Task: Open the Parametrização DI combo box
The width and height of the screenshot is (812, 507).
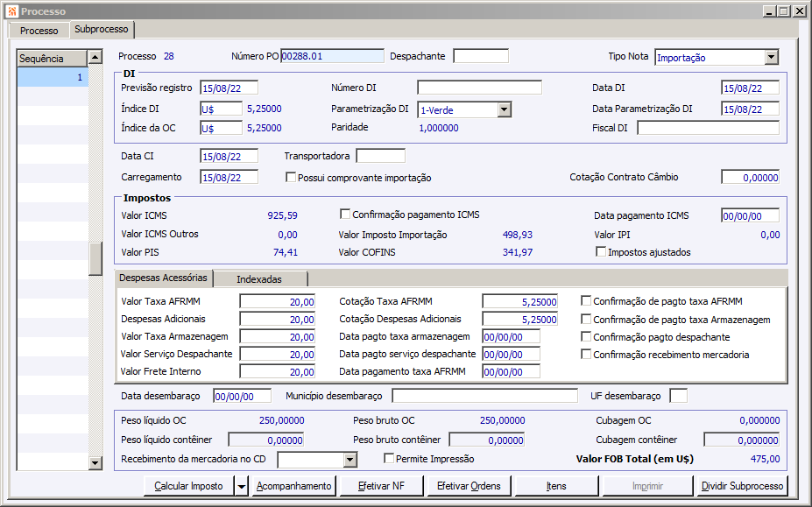Action: click(504, 109)
